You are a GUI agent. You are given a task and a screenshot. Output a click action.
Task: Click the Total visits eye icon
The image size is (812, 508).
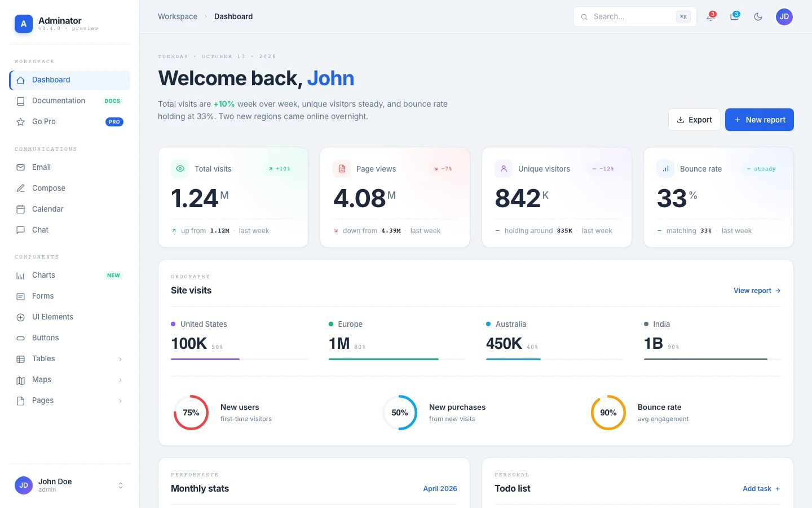point(180,169)
